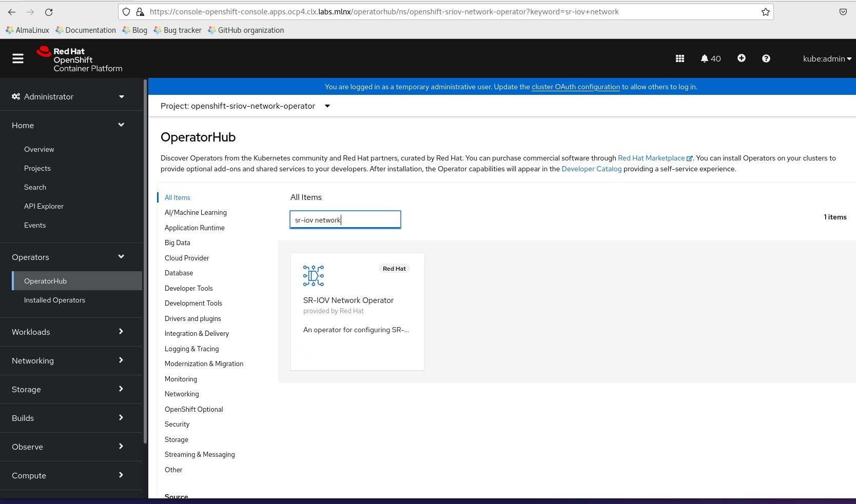
Task: Expand the Workloads navigation section
Action: [x=68, y=332]
